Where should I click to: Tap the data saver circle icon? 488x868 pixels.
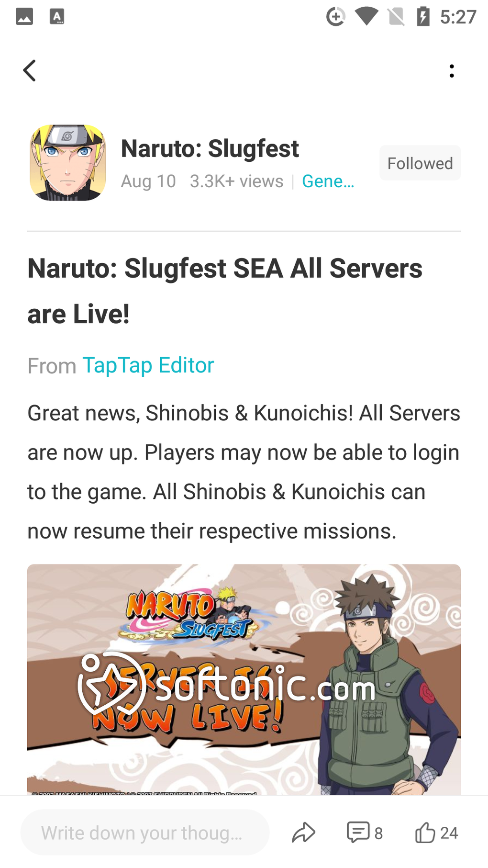click(335, 17)
